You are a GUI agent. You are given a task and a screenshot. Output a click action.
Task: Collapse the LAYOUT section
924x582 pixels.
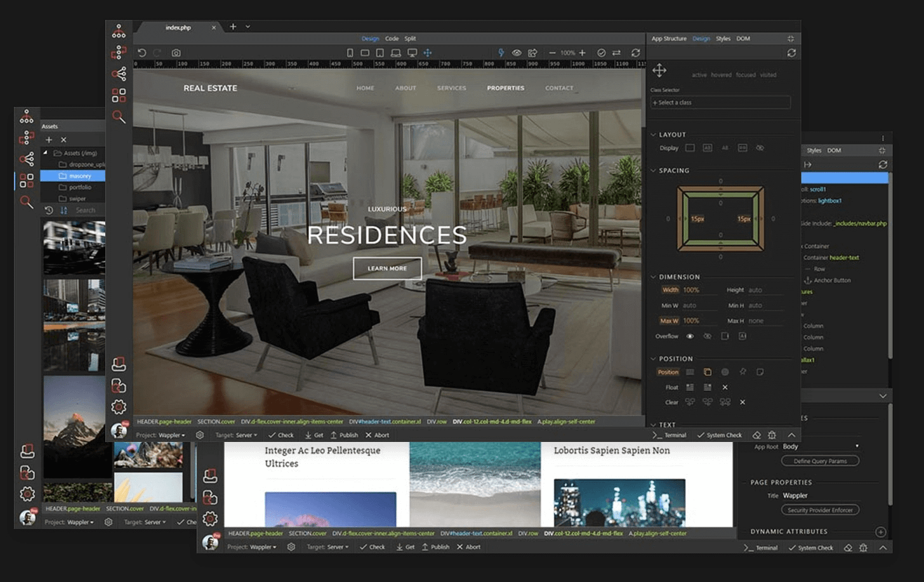(653, 135)
